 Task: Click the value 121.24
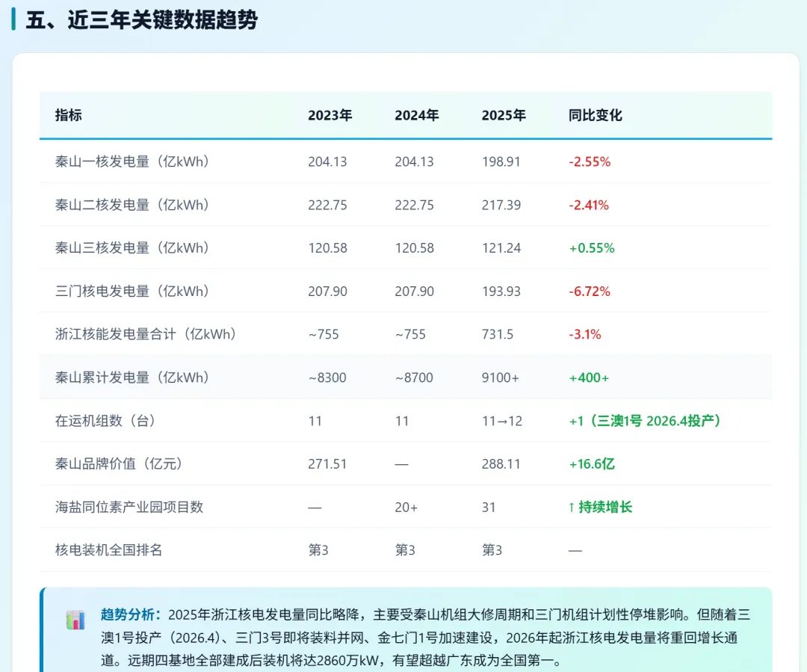(501, 248)
